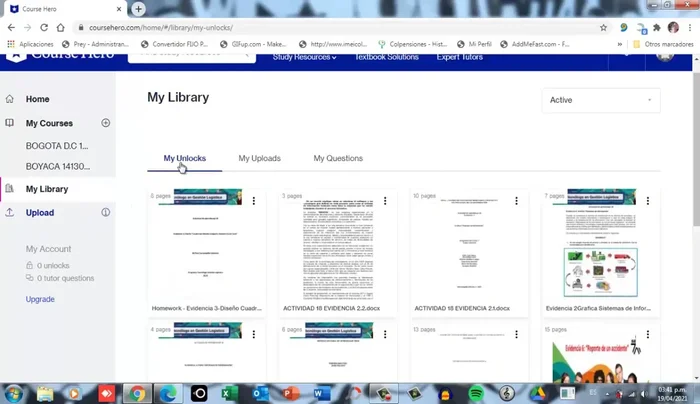Open the Aplicaciones apps shortcut

30,44
